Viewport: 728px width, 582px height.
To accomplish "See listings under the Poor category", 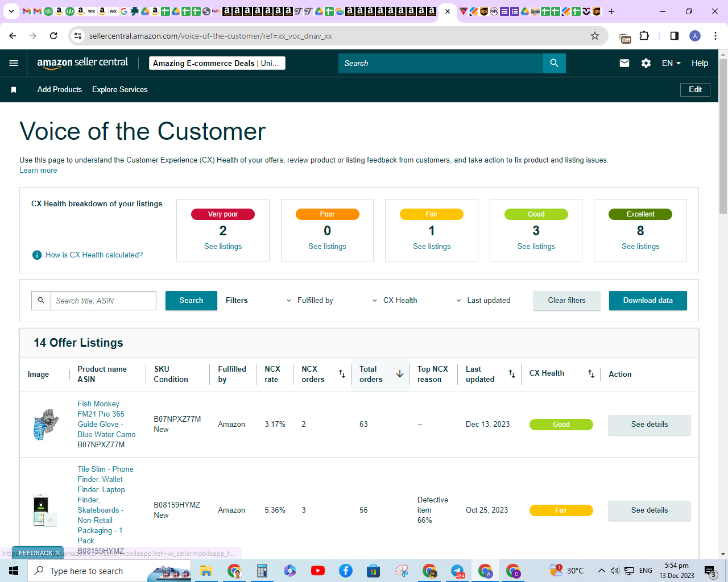I will coord(328,247).
